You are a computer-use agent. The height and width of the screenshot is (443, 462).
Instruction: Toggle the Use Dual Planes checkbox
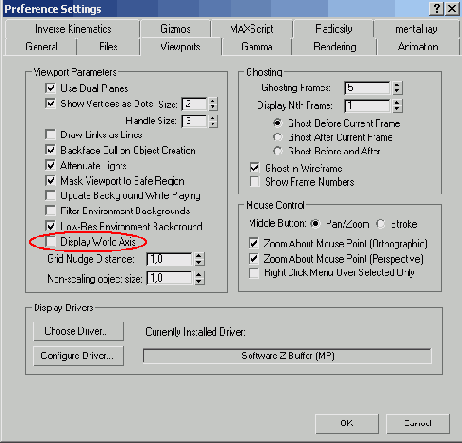tap(50, 88)
